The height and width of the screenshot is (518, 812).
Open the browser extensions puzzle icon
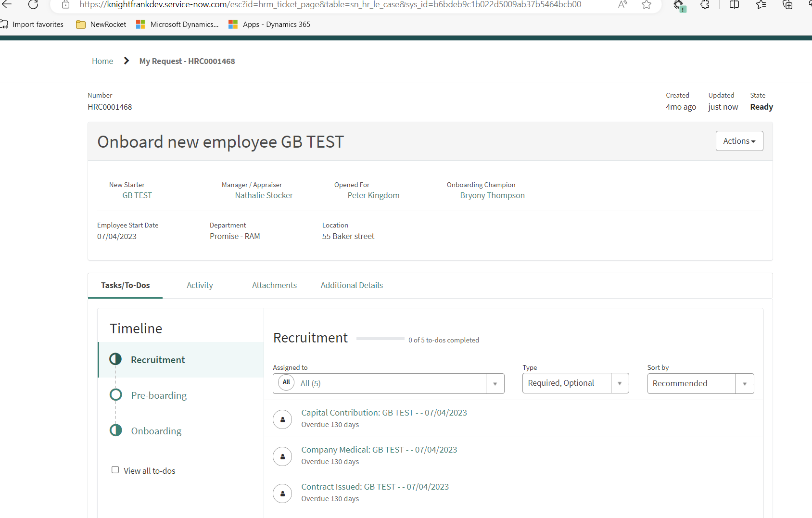[705, 5]
